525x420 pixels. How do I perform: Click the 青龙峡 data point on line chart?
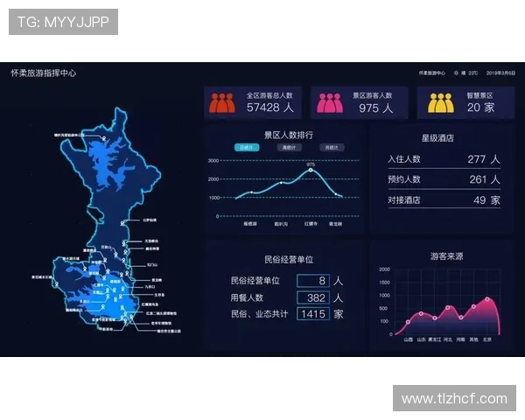(336, 194)
